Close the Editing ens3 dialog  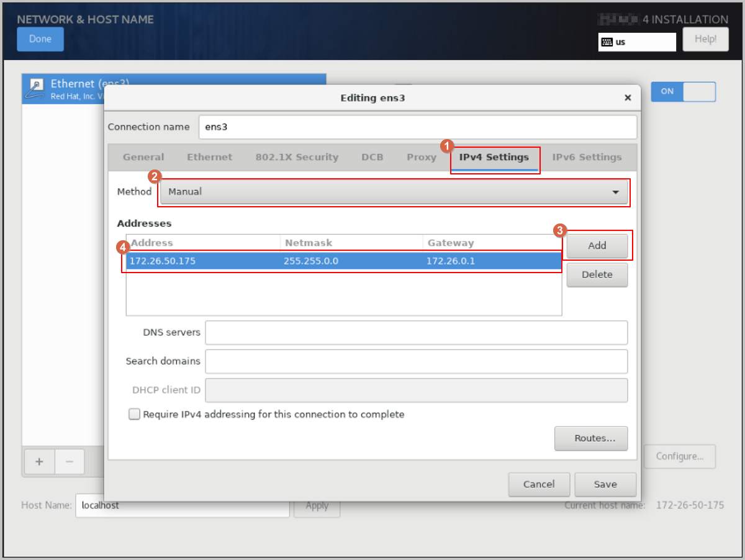click(x=628, y=98)
